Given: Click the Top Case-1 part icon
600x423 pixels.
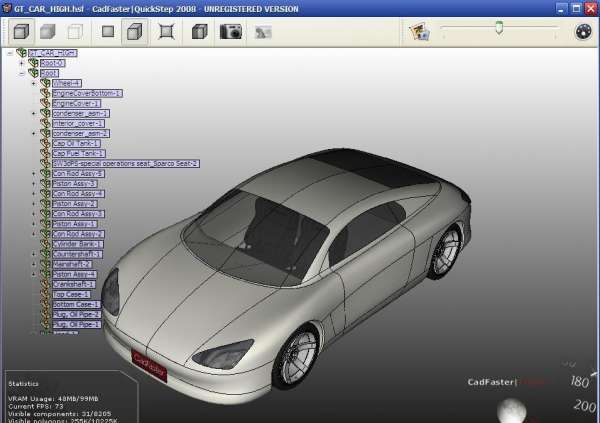Looking at the screenshot, I should pyautogui.click(x=45, y=294).
